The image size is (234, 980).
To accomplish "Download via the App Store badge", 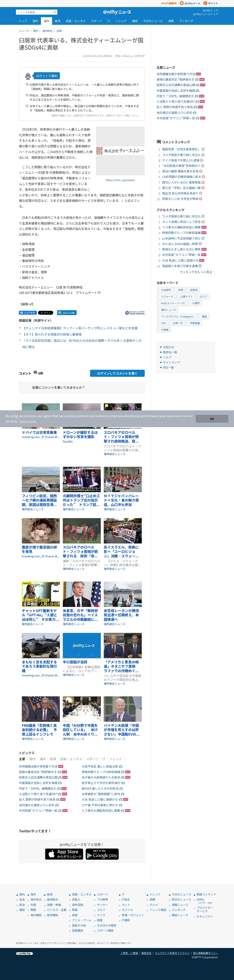I will coord(64,854).
